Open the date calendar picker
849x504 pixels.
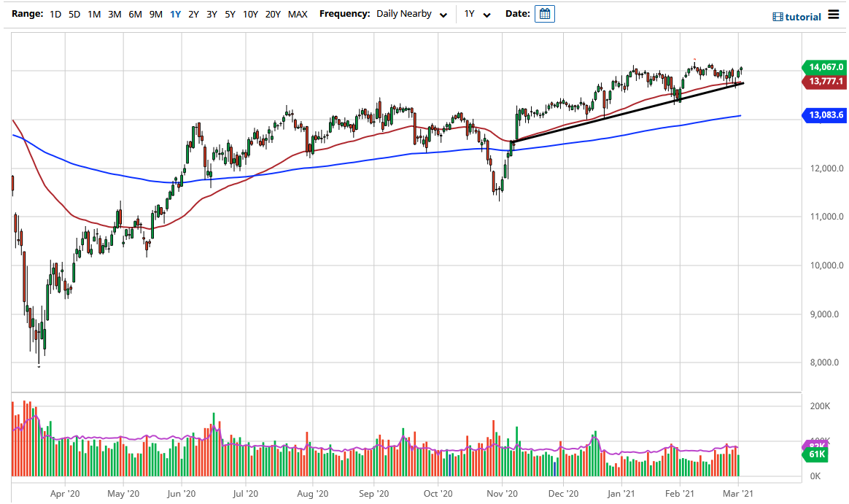(x=544, y=13)
